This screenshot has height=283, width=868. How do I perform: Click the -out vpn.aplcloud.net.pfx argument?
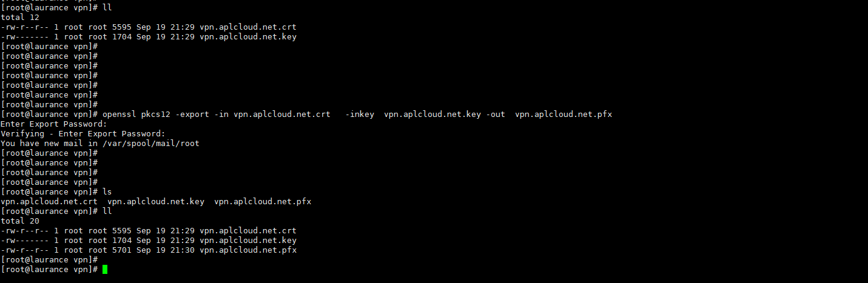[549, 115]
